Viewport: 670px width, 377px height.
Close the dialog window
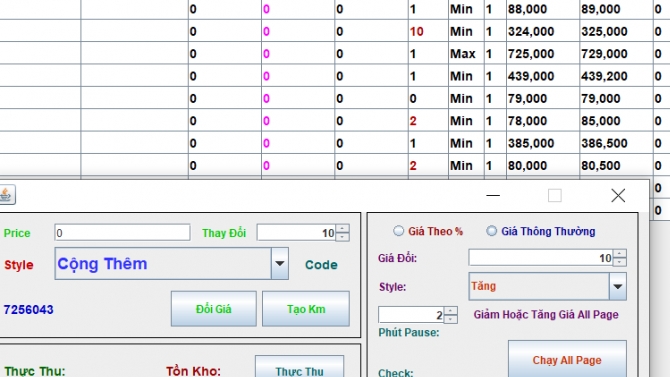tap(618, 195)
